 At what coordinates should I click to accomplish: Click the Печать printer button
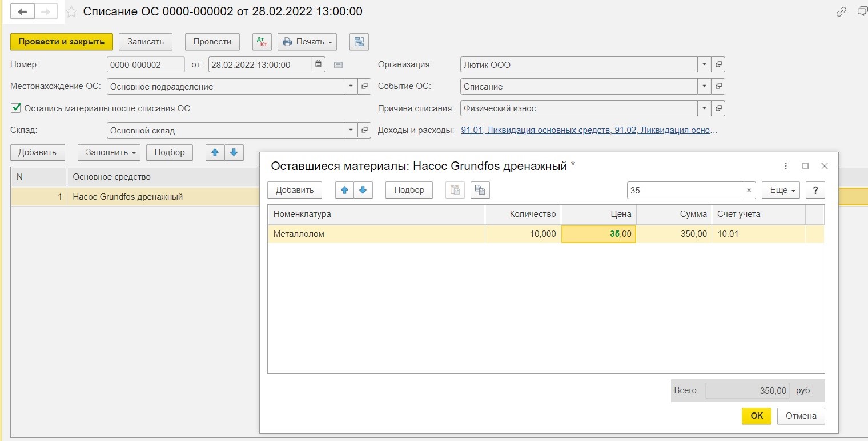307,42
